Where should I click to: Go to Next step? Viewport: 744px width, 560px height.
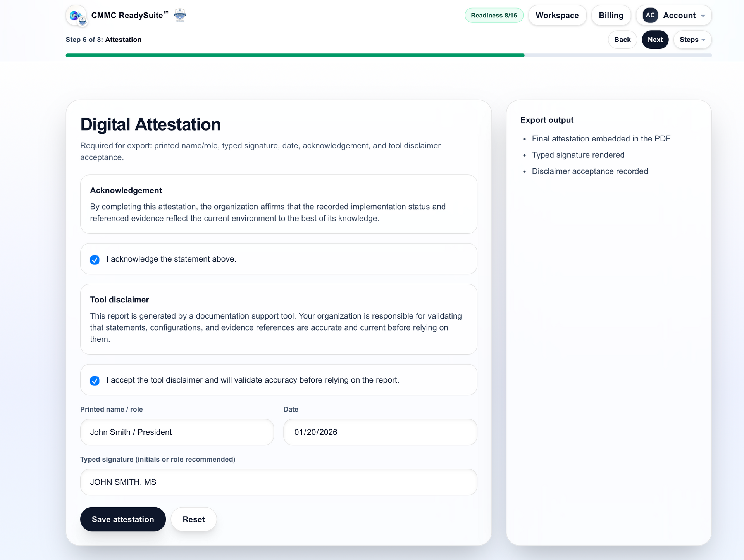[x=655, y=40]
